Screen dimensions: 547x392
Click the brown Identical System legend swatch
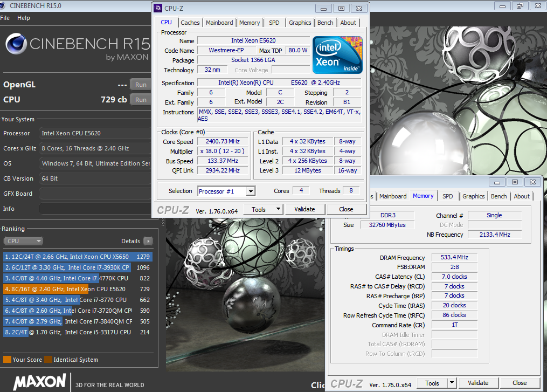(x=48, y=359)
